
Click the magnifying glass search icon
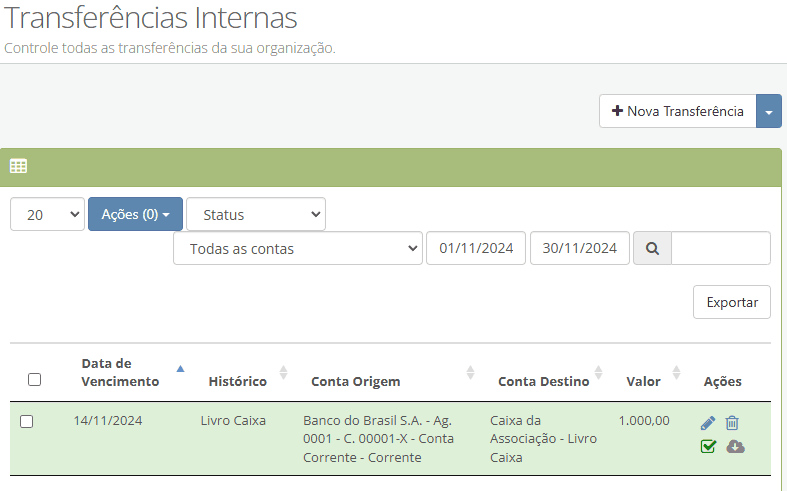tap(652, 249)
